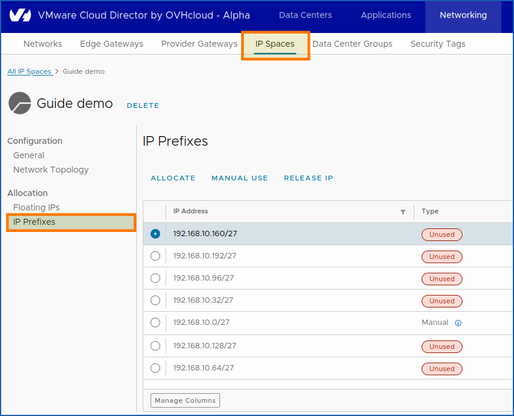Open the Applications top menu
This screenshot has height=416, width=514.
coord(386,15)
